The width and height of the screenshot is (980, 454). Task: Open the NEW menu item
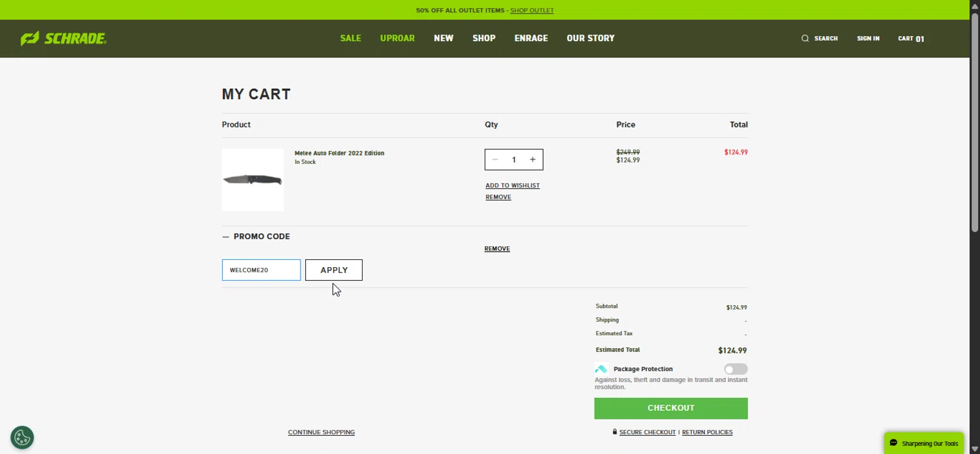444,38
